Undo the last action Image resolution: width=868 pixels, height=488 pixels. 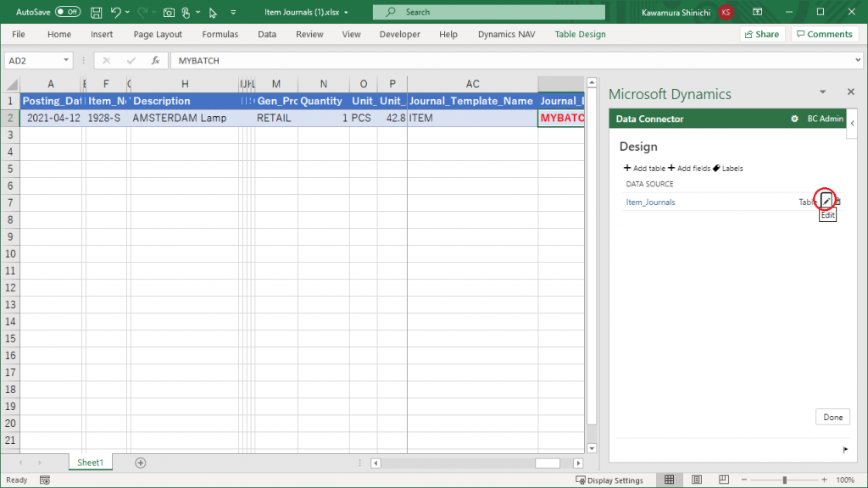115,12
